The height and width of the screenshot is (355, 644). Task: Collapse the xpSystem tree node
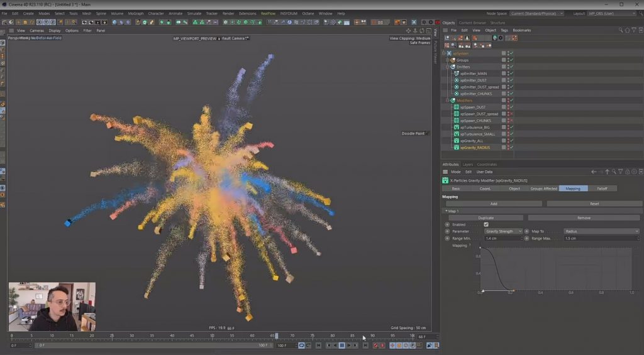pos(444,53)
